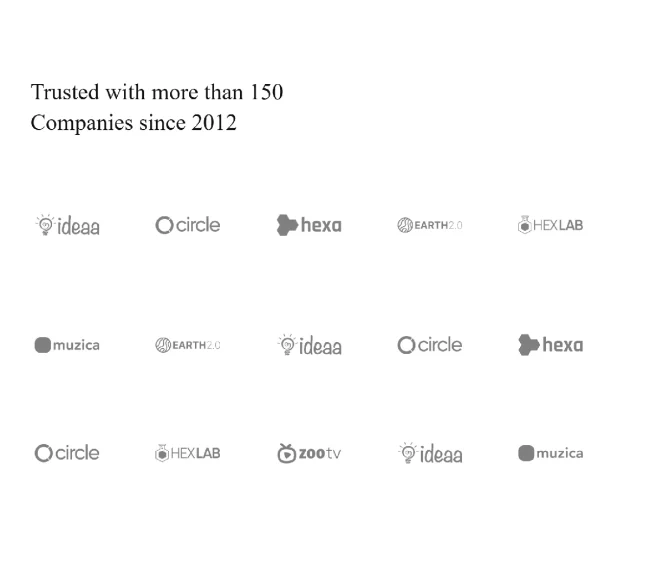Open the Earth 2.0 logo in the top row
Image resolution: width=650 pixels, height=561 pixels.
(x=429, y=225)
